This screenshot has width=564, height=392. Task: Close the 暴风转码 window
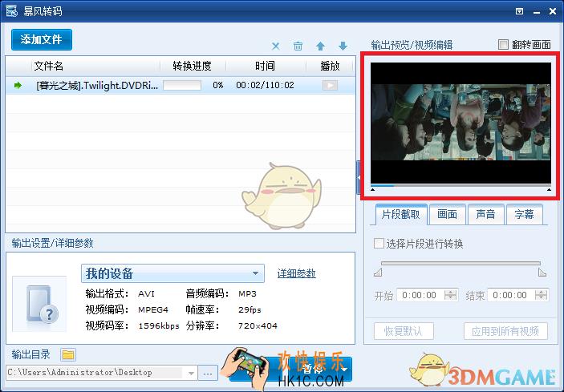(553, 11)
